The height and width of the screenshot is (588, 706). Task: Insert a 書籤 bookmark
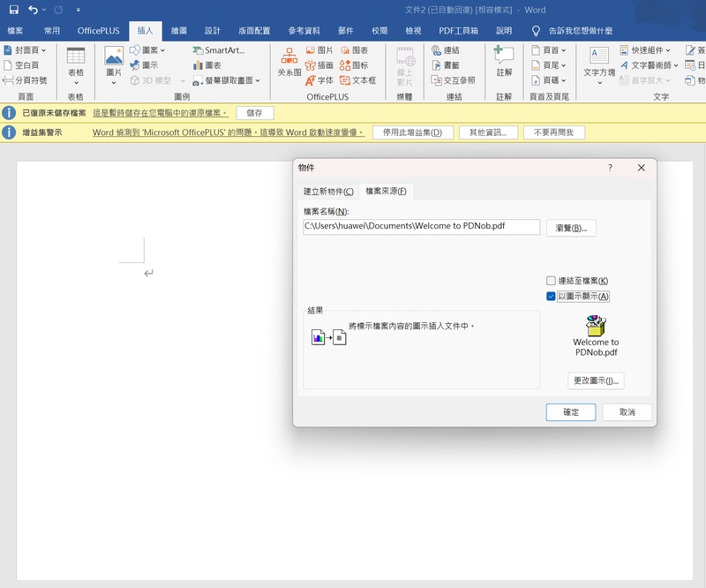pos(446,65)
